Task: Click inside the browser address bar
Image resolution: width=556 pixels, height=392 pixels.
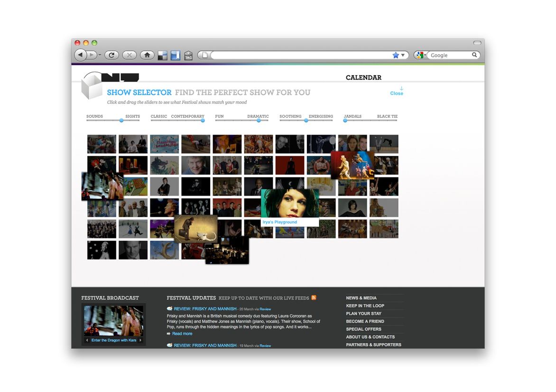Action: [299, 55]
